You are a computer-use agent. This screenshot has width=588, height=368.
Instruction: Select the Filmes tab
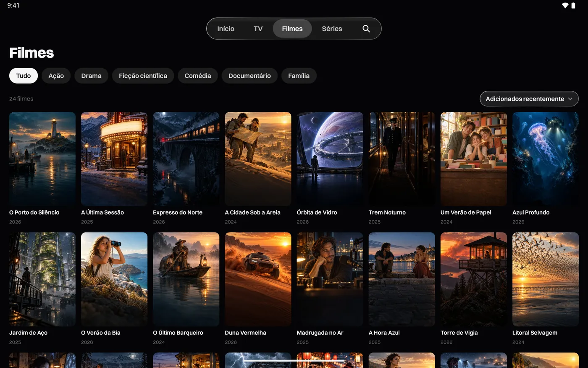click(x=292, y=29)
